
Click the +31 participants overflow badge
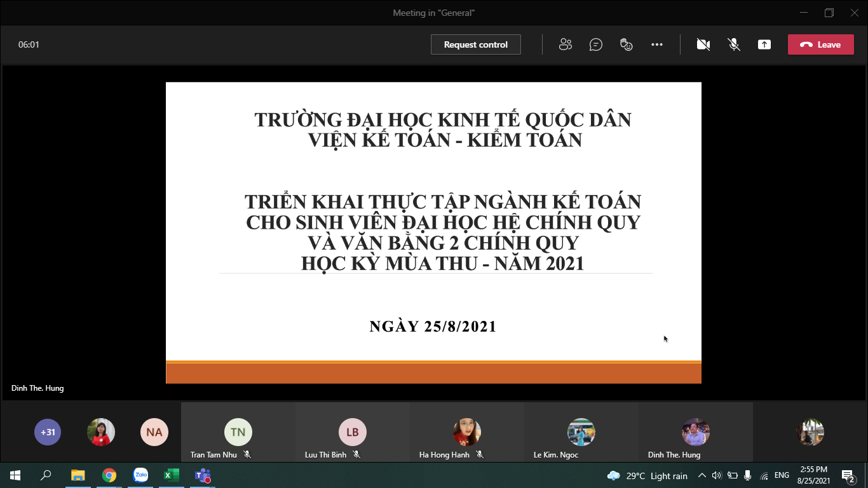point(48,432)
